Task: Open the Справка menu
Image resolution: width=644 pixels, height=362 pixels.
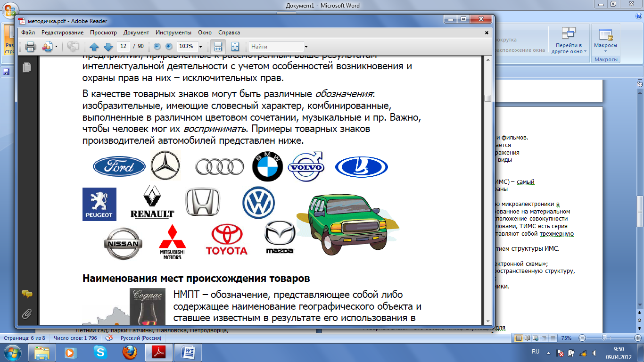Action: pos(229,33)
